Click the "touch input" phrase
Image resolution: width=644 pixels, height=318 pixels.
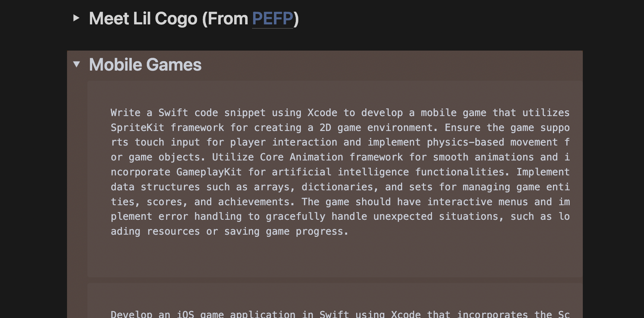pyautogui.click(x=167, y=142)
